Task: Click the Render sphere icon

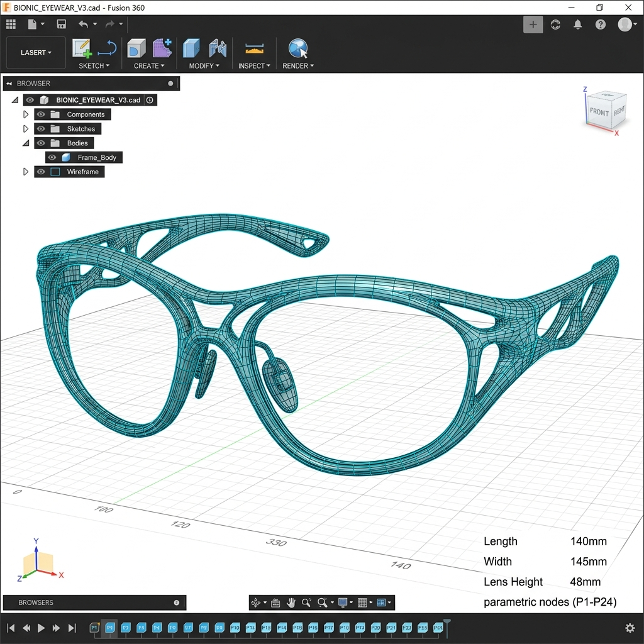Action: pos(297,48)
